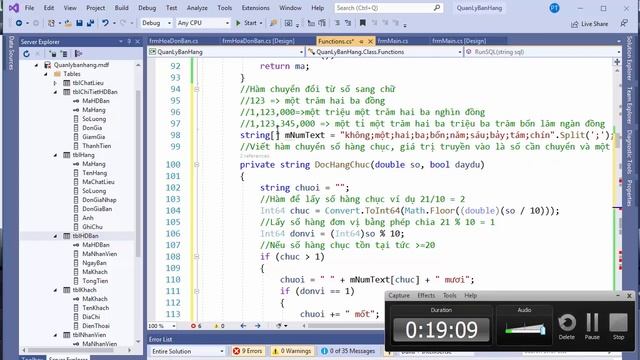Comment out selected lines toolbar icon
The image size is (640, 360).
[x=338, y=23]
